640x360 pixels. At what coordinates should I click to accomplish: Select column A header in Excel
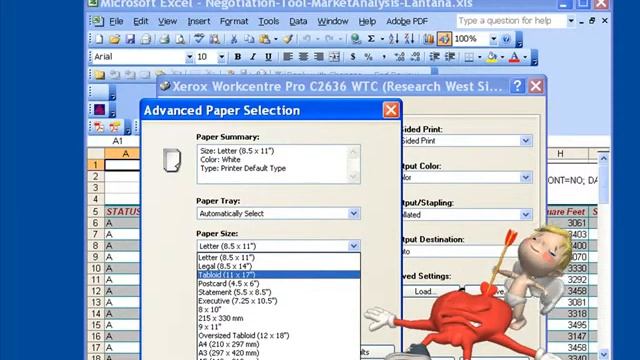click(125, 154)
